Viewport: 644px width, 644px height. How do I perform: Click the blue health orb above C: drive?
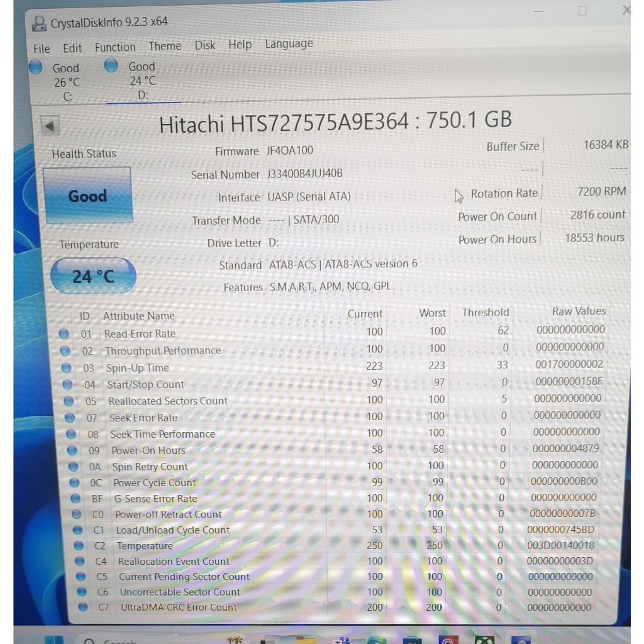pos(36,67)
